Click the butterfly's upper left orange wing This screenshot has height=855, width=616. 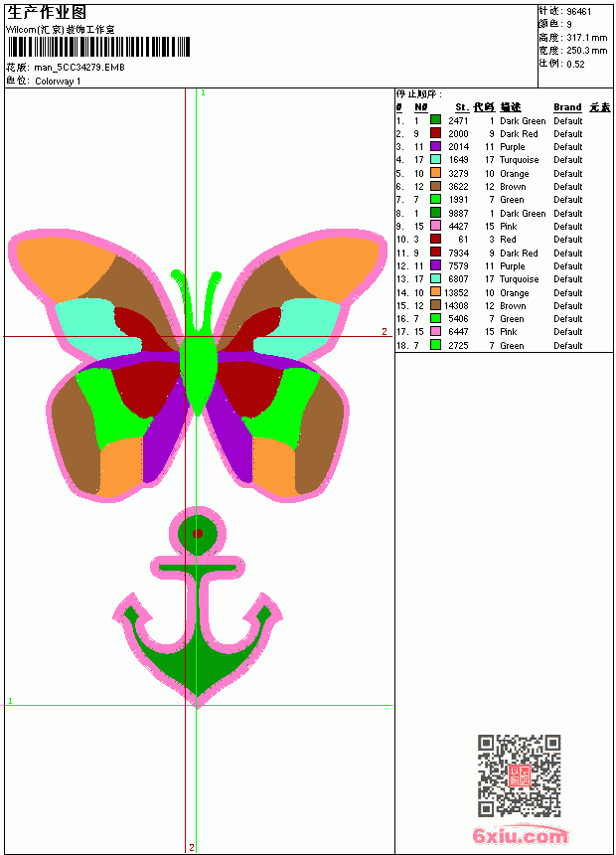pyautogui.click(x=63, y=267)
